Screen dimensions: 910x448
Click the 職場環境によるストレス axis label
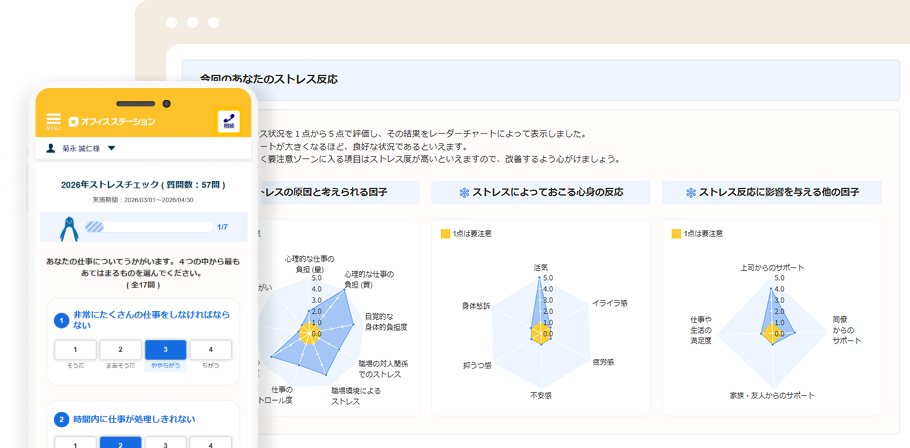pyautogui.click(x=356, y=396)
